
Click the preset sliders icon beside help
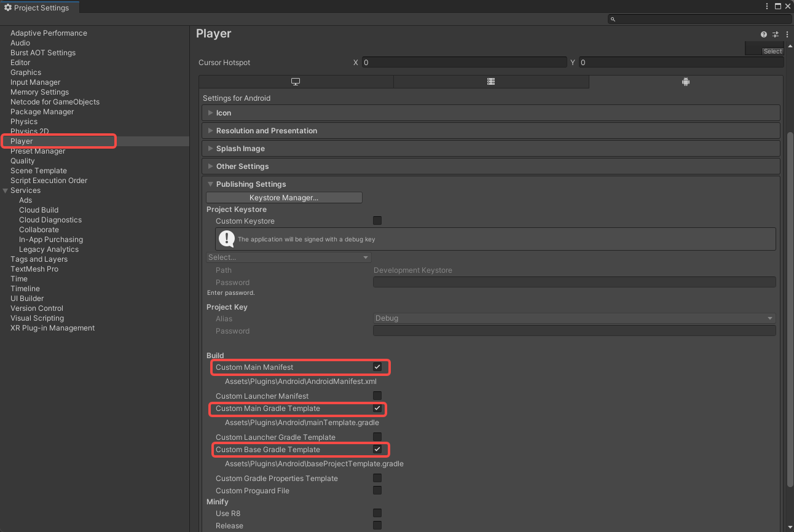pos(776,34)
